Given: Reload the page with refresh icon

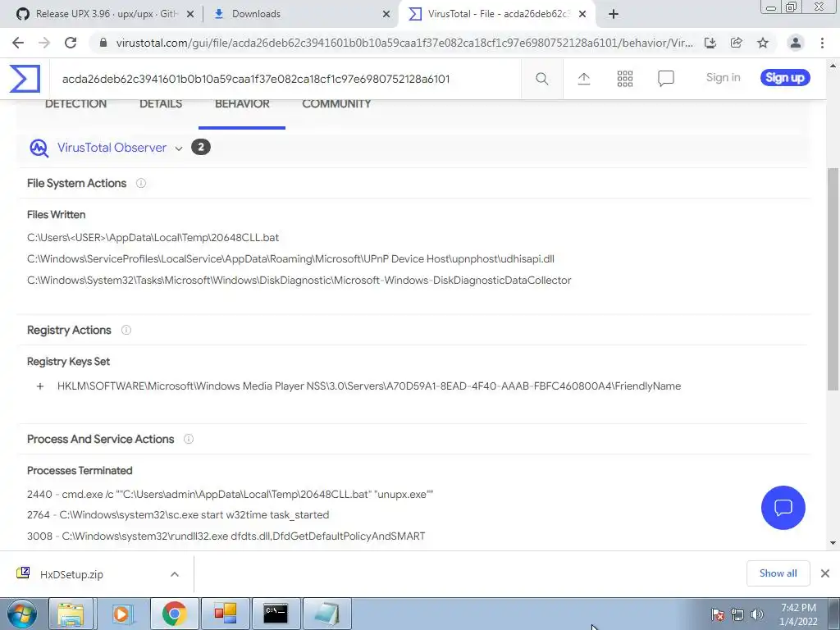Looking at the screenshot, I should click(71, 43).
